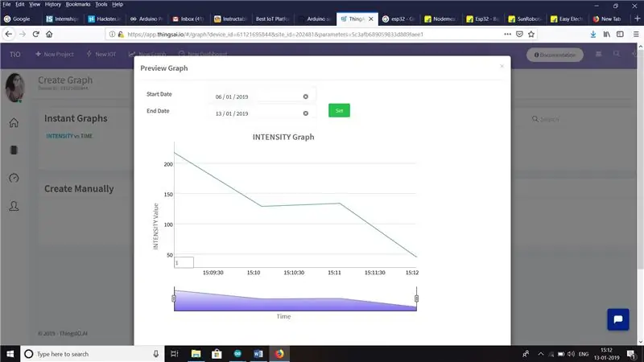This screenshot has width=644, height=362.
Task: Open the Documentation button
Action: coord(555,55)
